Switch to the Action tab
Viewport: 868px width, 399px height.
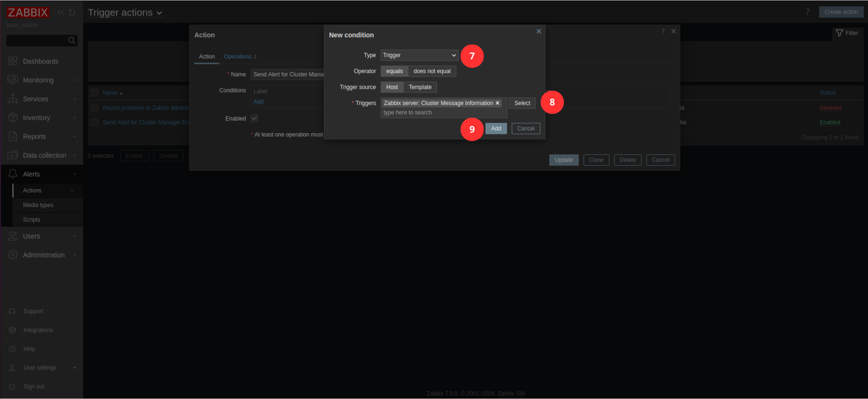click(x=207, y=56)
